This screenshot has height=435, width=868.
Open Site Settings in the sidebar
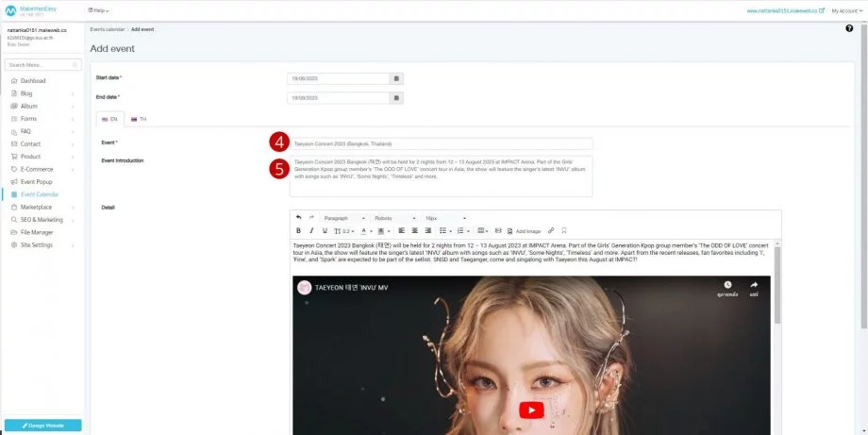42,245
